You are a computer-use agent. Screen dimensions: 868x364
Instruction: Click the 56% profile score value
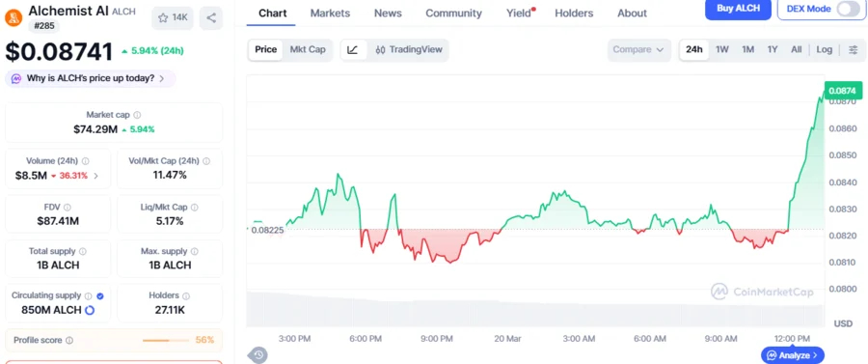(204, 340)
